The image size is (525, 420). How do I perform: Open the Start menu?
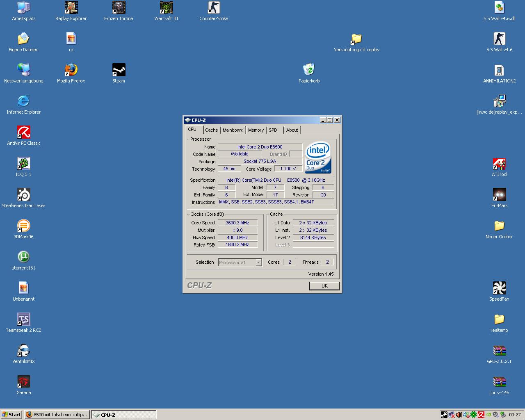[x=11, y=415]
